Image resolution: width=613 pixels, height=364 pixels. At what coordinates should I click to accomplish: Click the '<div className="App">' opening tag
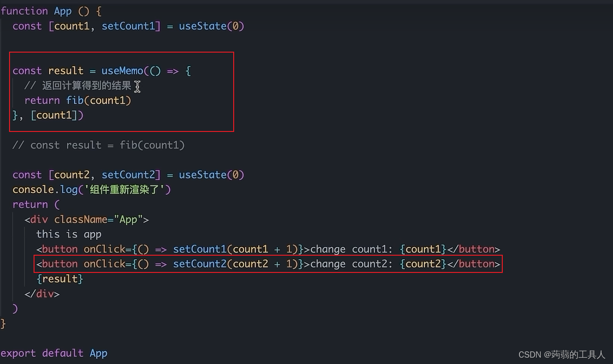click(87, 219)
